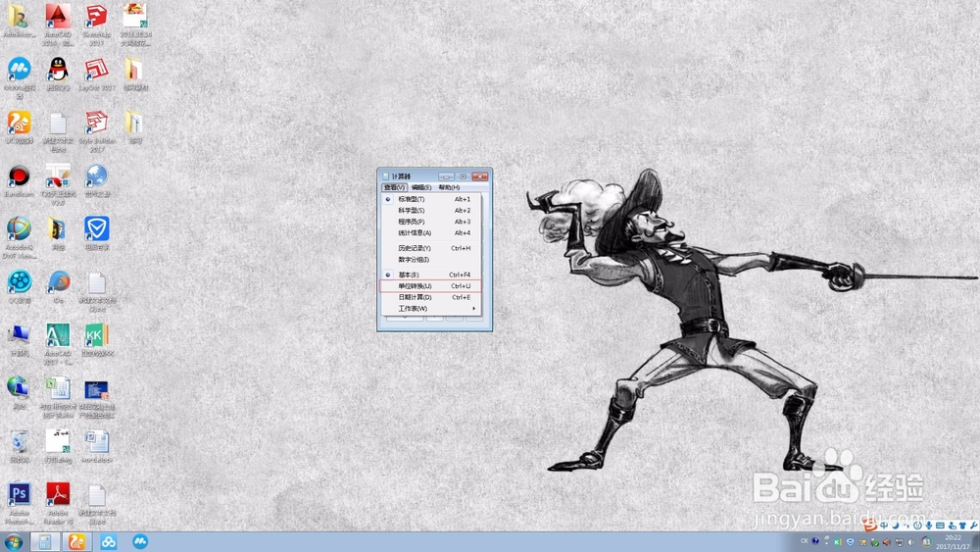This screenshot has width=980, height=552.
Task: Launch the QQ影音 film reel shortcut
Action: click(x=19, y=286)
